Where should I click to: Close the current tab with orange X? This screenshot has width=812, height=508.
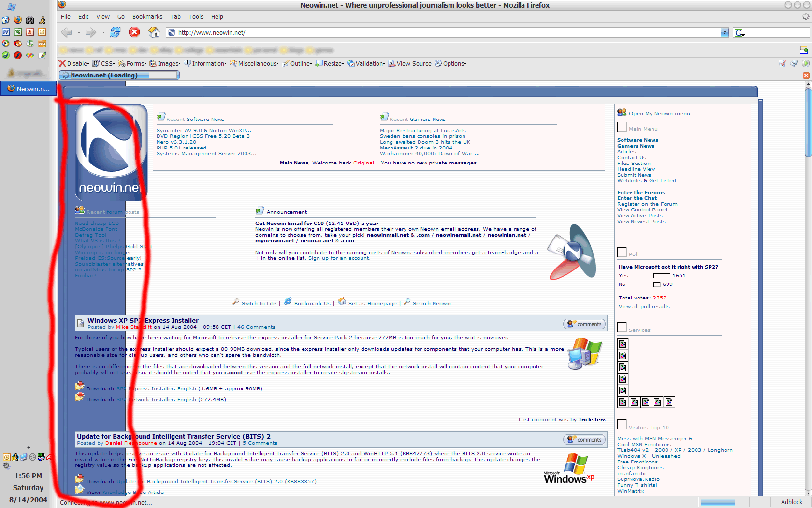(x=806, y=75)
